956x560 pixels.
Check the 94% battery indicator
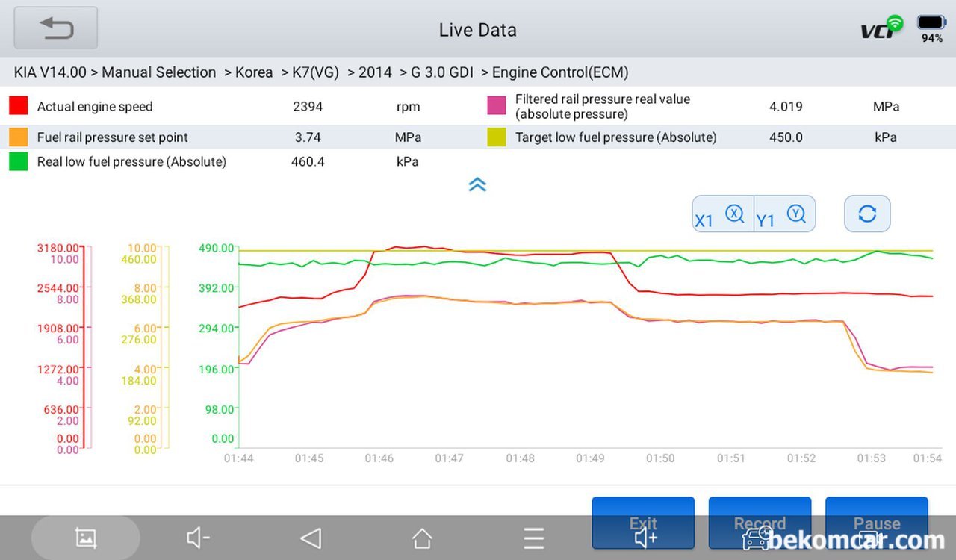click(x=931, y=30)
